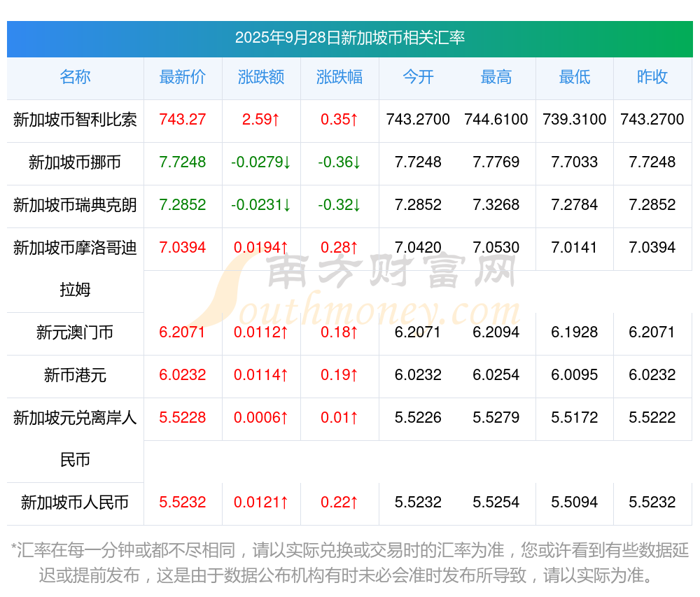Click lowest value 7.2784
Screen dimensions: 700x597
point(574,205)
